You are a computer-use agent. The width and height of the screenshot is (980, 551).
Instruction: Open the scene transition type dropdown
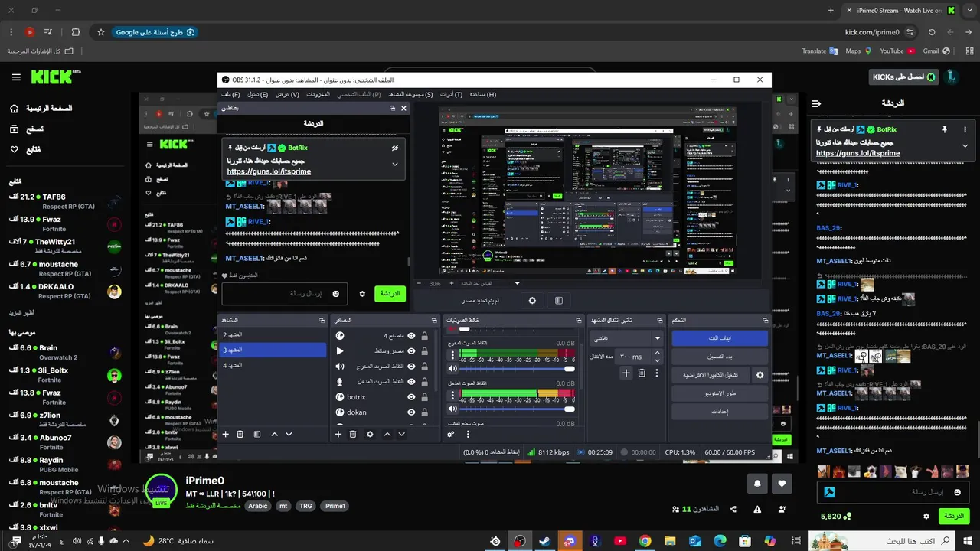coord(626,337)
